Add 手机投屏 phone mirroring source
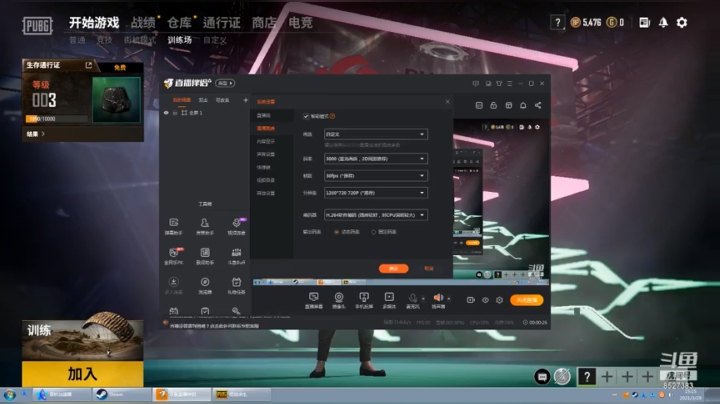Screen dimensions: 720x404 364,300
